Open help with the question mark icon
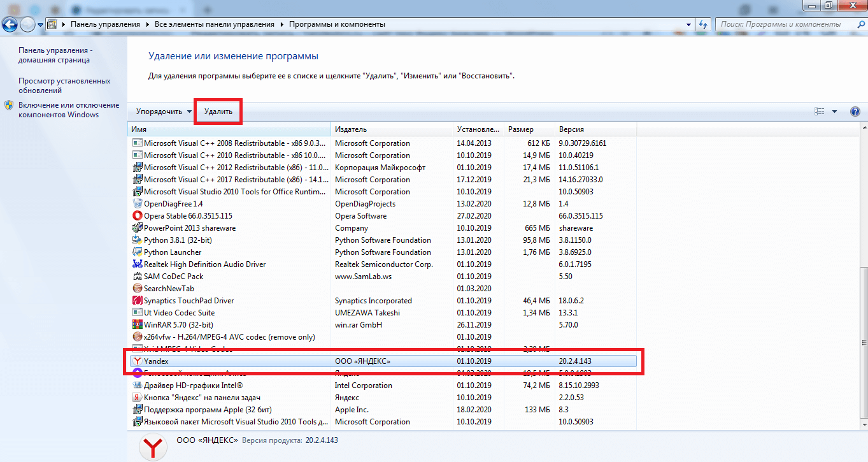868x462 pixels. coord(855,112)
